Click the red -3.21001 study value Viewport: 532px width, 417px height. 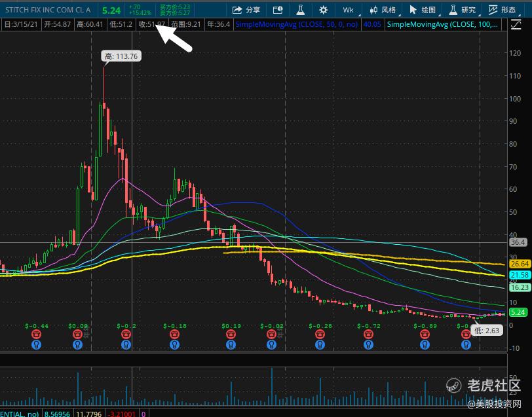click(122, 414)
